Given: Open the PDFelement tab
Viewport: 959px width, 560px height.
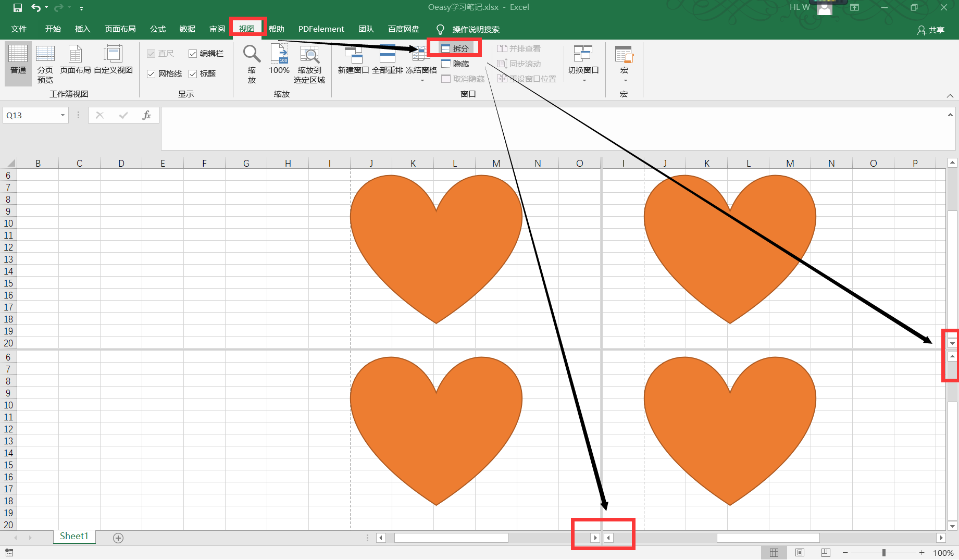Looking at the screenshot, I should [321, 29].
